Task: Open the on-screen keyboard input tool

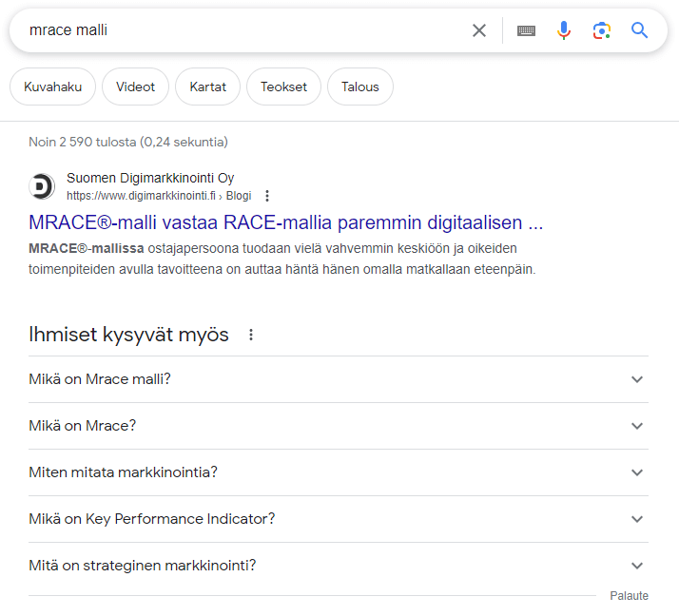Action: click(526, 30)
